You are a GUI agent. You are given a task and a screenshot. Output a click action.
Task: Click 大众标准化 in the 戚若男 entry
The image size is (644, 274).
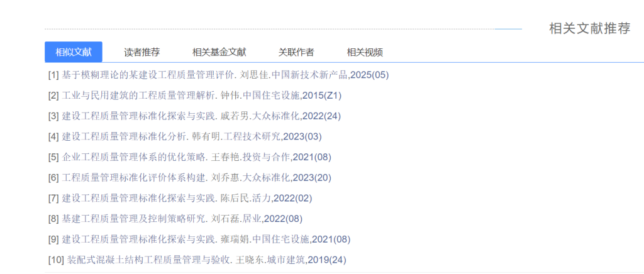[277, 116]
